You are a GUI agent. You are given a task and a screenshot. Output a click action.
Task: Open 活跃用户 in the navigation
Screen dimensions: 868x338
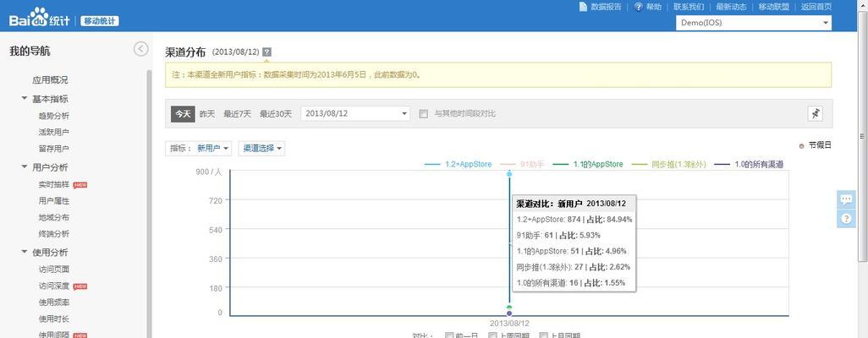53,132
